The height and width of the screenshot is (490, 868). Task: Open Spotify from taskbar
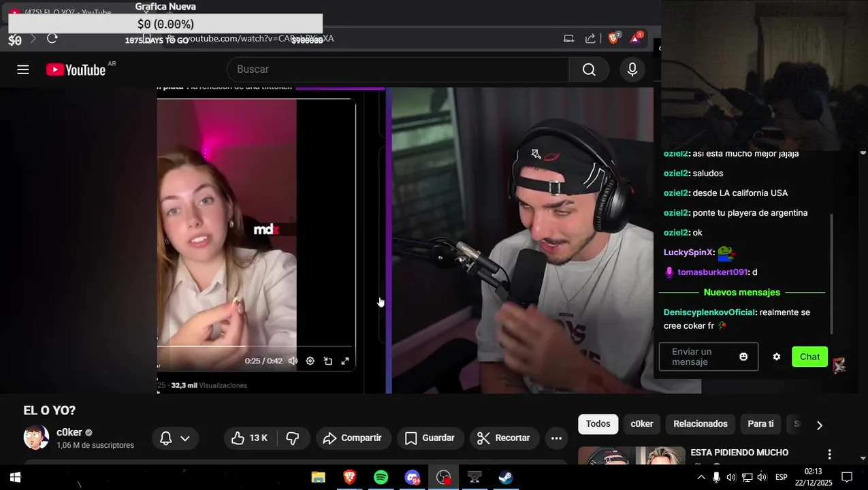(x=381, y=478)
